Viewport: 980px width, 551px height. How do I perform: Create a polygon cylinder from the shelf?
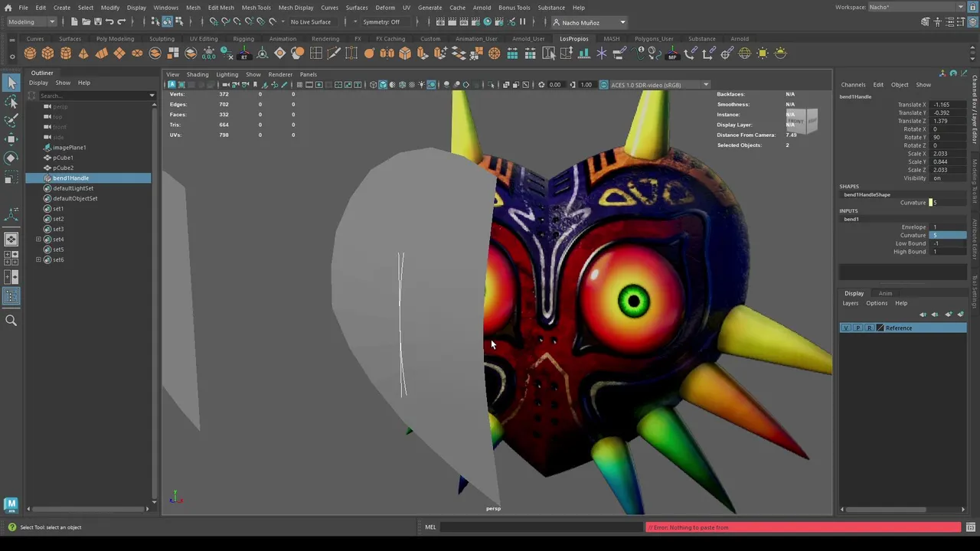click(66, 54)
